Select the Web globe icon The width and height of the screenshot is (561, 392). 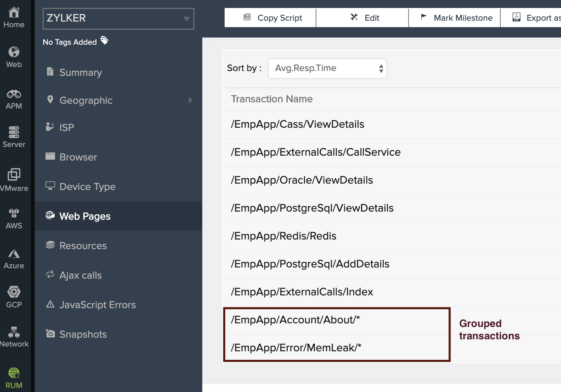14,52
